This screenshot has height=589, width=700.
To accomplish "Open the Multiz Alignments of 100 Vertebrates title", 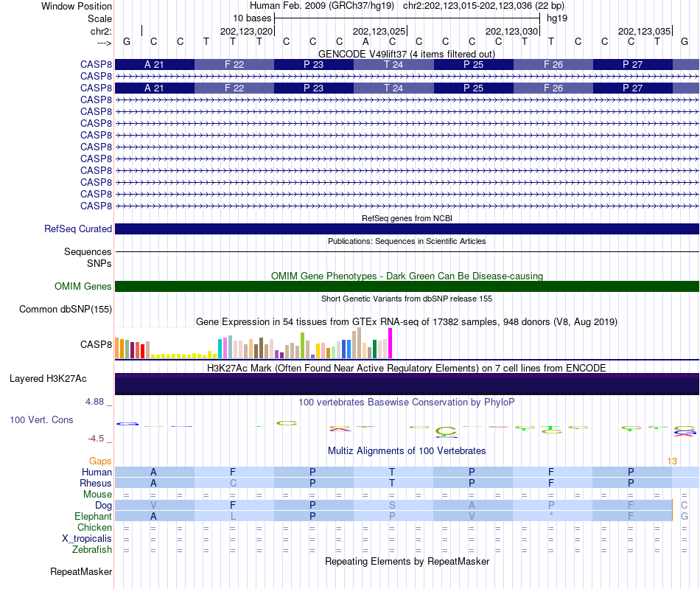I will click(407, 450).
